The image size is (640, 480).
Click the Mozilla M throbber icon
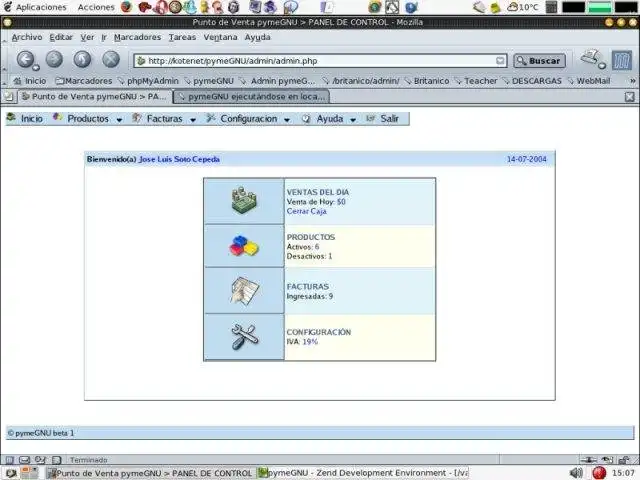tap(622, 60)
